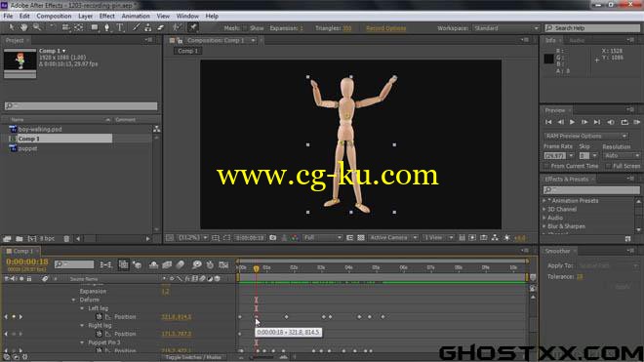Open the Window menu

tap(187, 16)
